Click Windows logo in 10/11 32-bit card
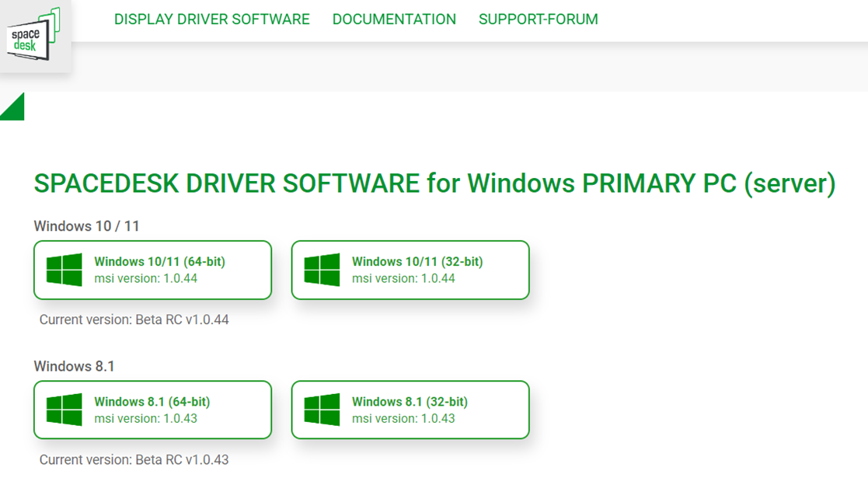 click(x=322, y=270)
